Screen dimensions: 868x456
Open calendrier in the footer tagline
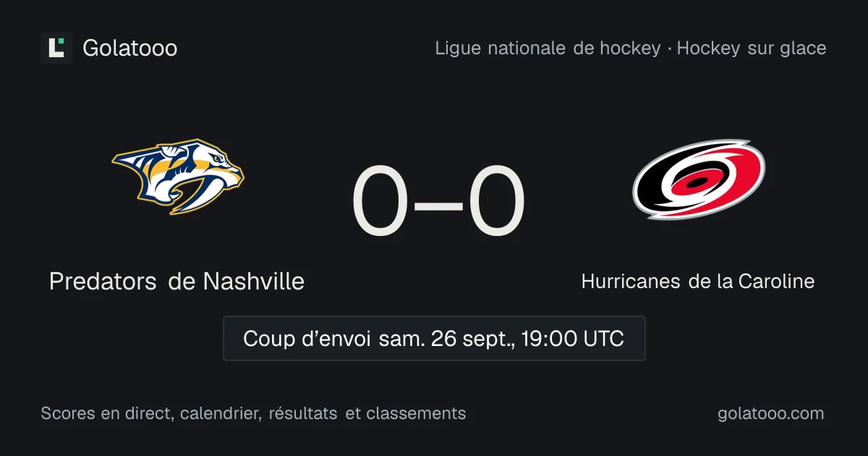click(221, 413)
